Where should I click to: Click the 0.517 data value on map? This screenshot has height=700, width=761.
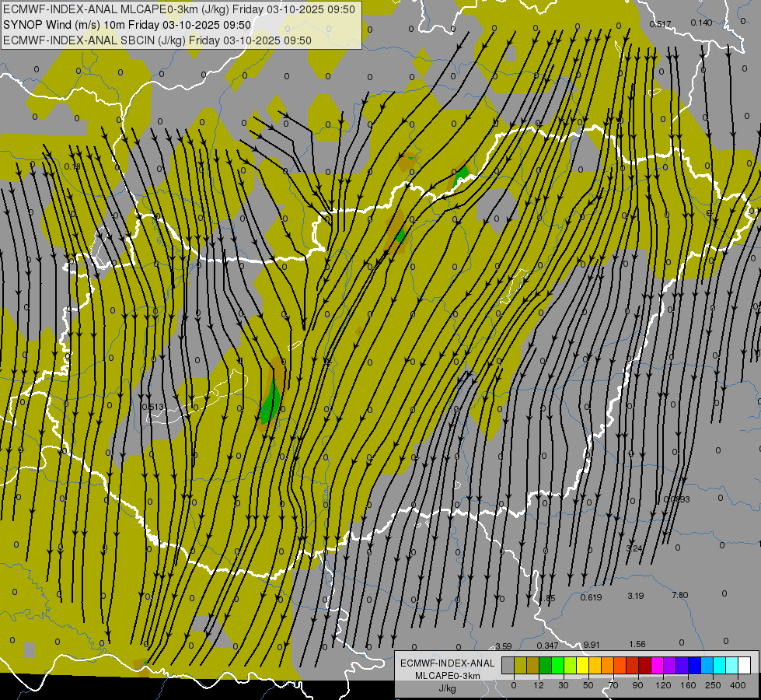pyautogui.click(x=660, y=24)
